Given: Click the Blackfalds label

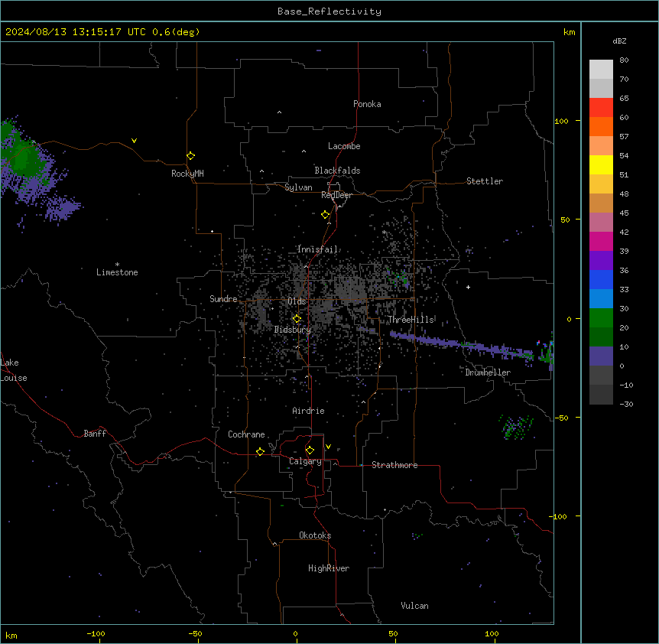Looking at the screenshot, I should (337, 171).
